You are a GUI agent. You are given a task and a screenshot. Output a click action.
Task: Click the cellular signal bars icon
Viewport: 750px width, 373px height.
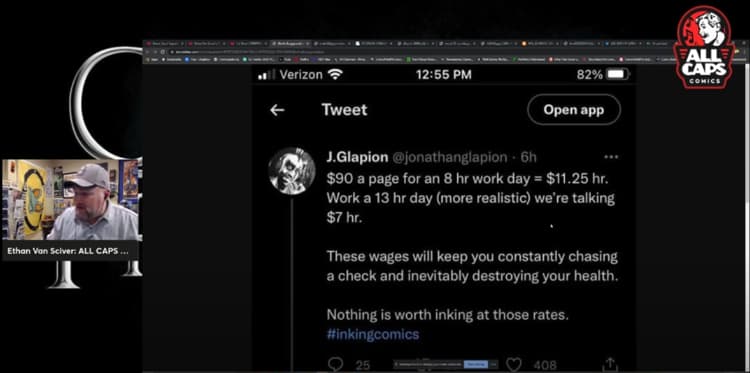(x=267, y=75)
